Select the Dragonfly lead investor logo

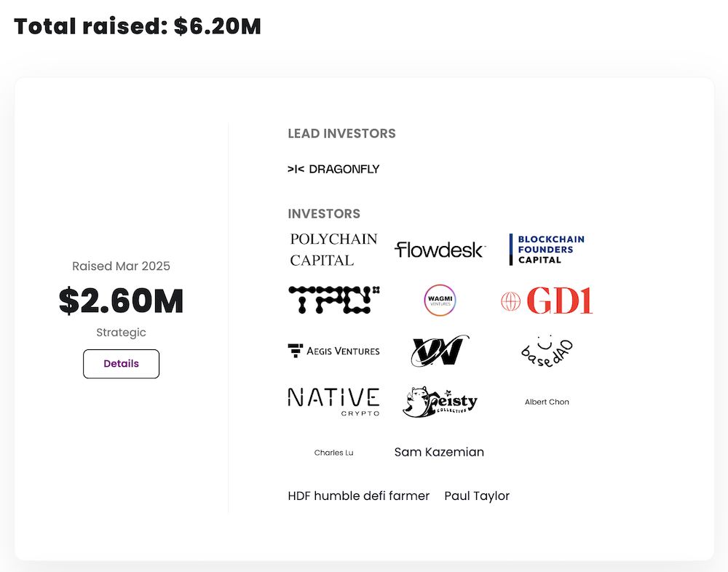click(x=333, y=169)
